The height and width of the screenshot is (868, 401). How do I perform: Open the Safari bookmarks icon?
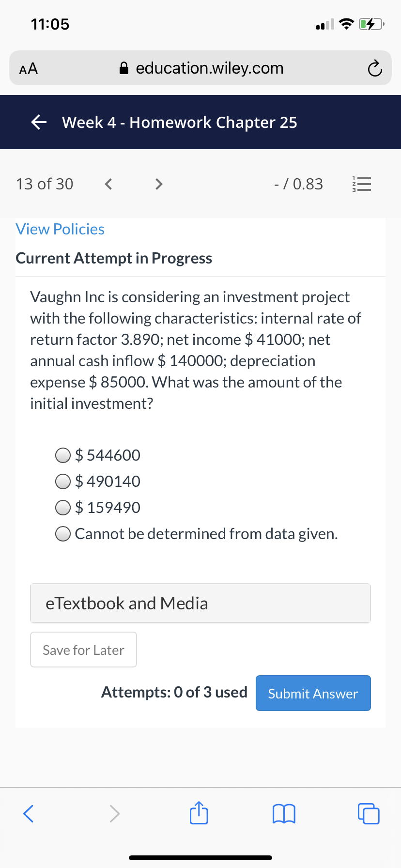coord(284,814)
